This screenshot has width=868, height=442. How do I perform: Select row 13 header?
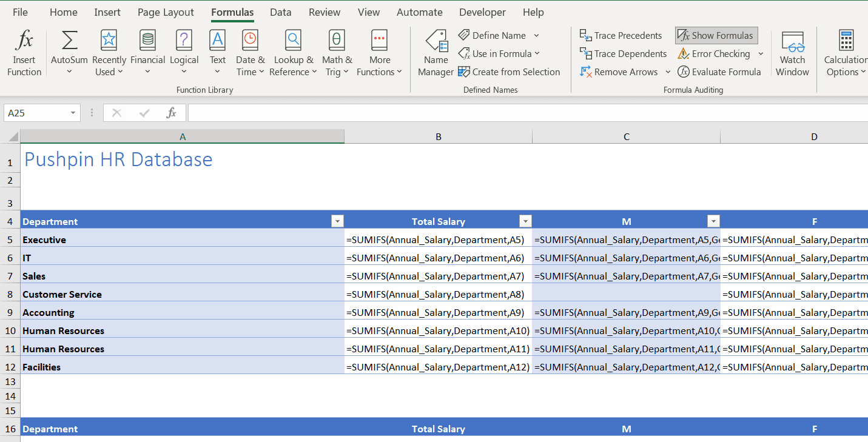coord(10,381)
